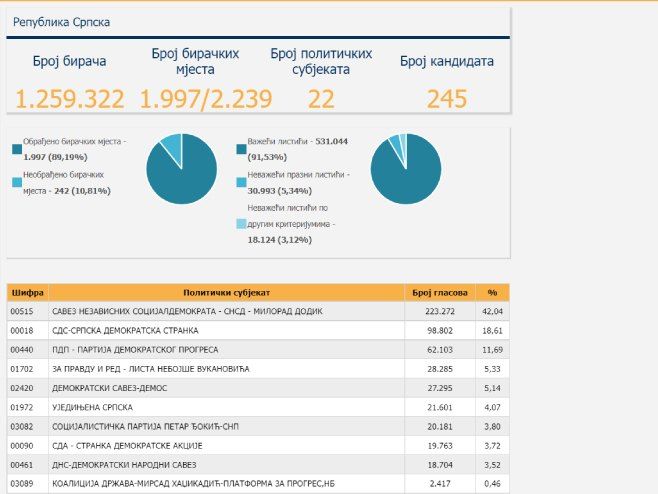Viewport: 658px width, 494px height.
Task: Click the Република Српска panel heading
Action: (x=60, y=21)
